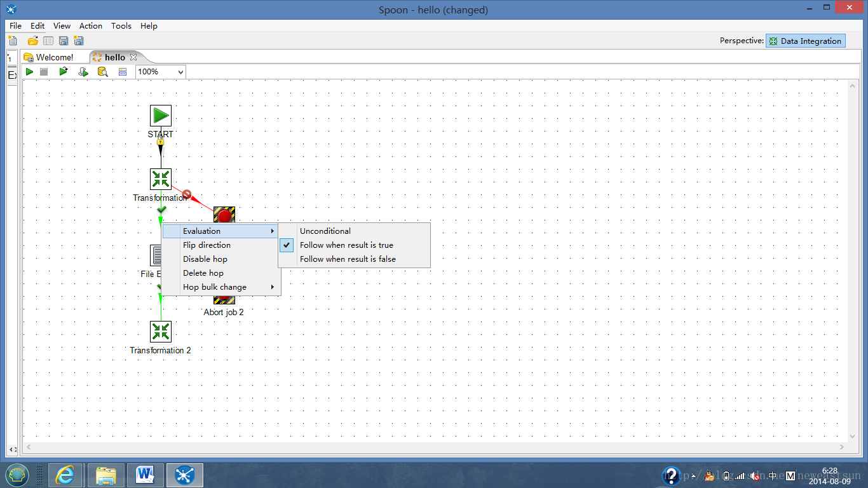
Task: Click the Abort job 2 label
Action: 224,312
